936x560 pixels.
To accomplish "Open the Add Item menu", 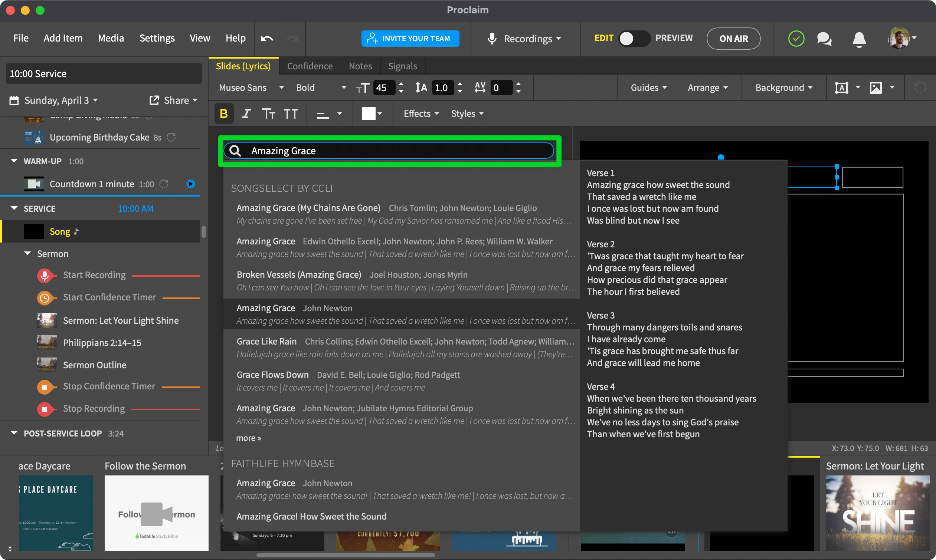I will pos(63,38).
